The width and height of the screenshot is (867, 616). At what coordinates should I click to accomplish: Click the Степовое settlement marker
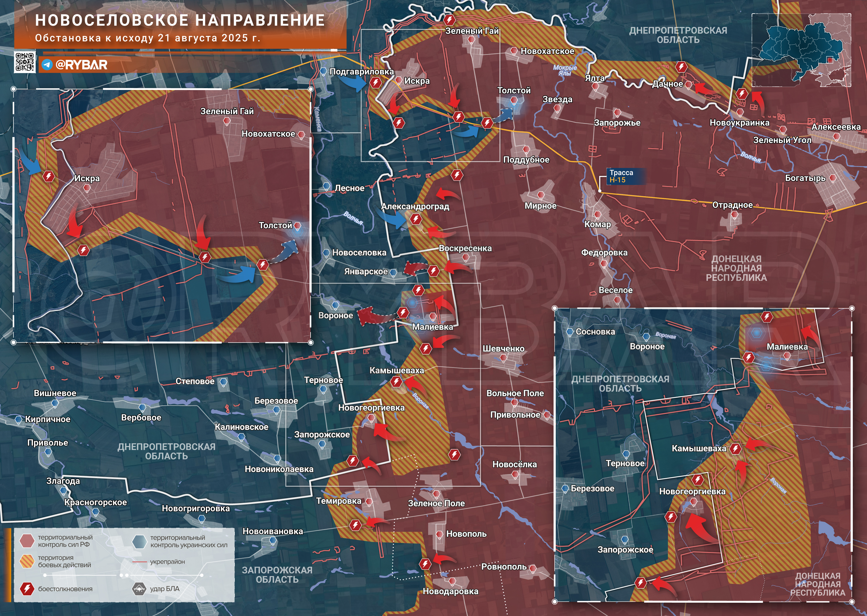click(x=224, y=382)
